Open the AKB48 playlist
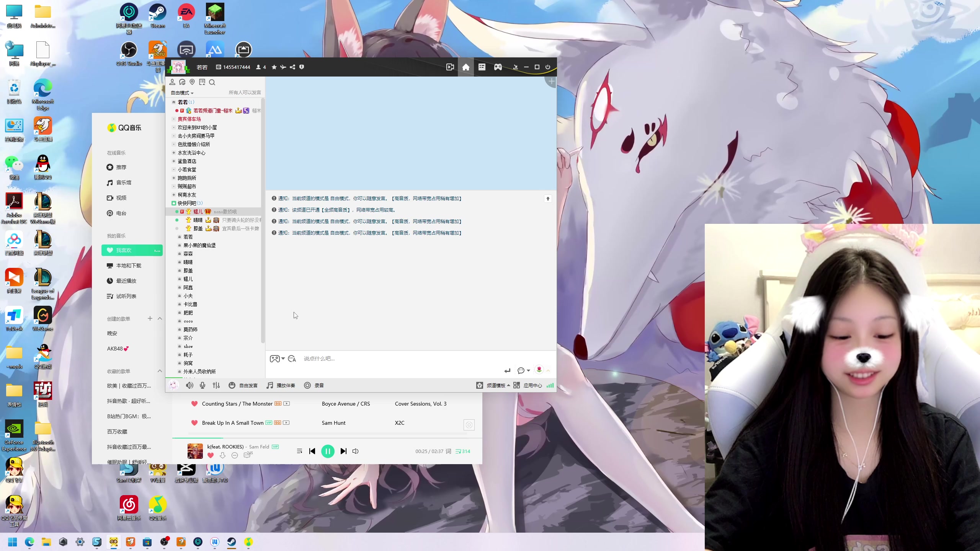 point(118,349)
